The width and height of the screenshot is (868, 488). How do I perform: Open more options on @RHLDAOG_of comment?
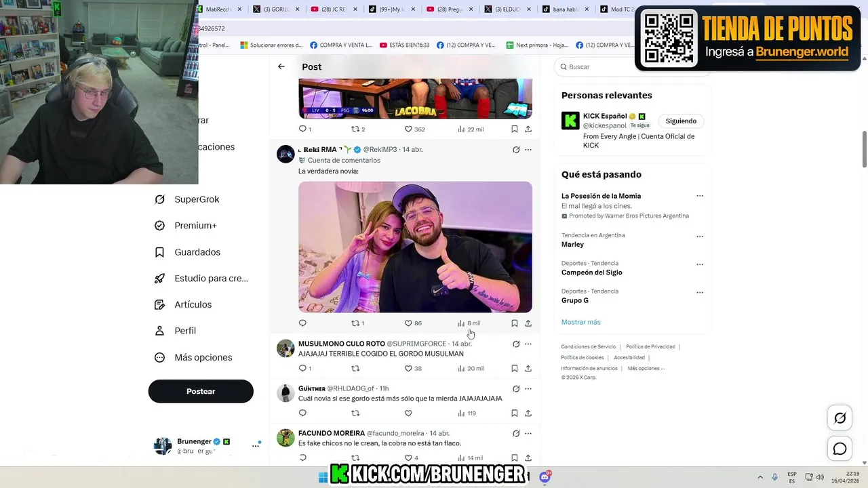point(528,389)
